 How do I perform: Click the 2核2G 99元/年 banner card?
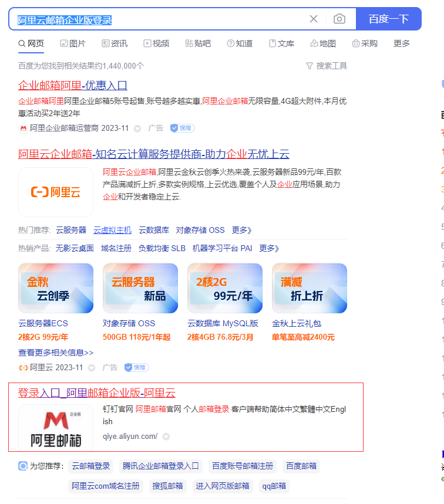tap(225, 288)
